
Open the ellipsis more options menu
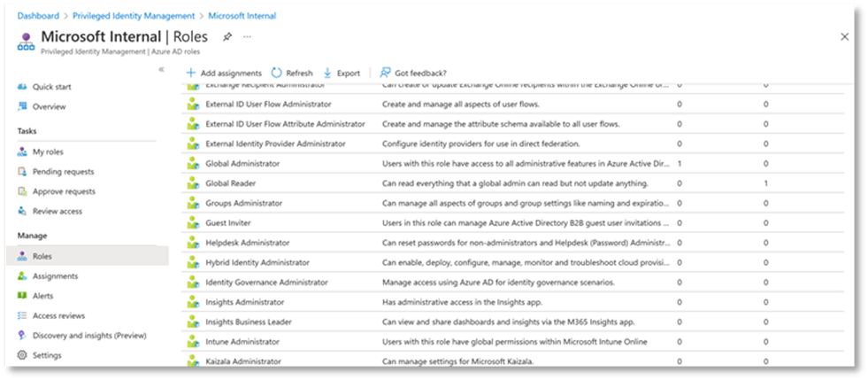click(x=247, y=36)
